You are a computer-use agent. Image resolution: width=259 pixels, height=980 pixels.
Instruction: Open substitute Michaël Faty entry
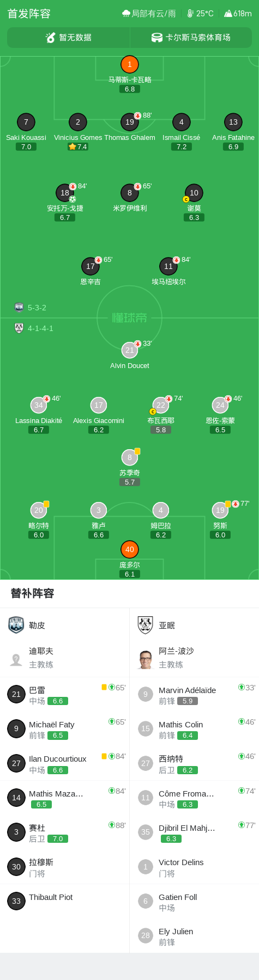65,729
